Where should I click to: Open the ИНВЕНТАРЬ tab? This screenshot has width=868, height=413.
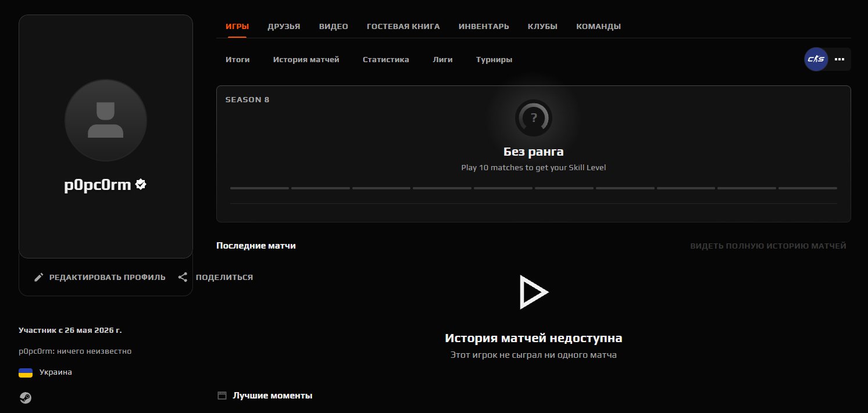[x=484, y=27]
